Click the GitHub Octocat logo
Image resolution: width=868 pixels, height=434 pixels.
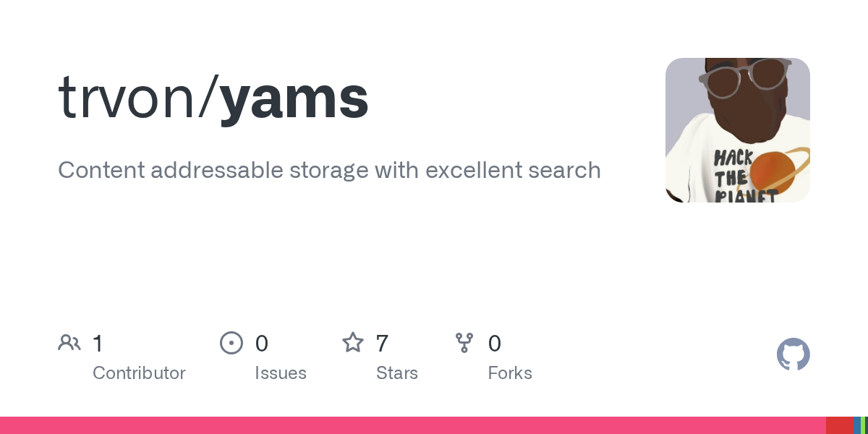pos(793,354)
